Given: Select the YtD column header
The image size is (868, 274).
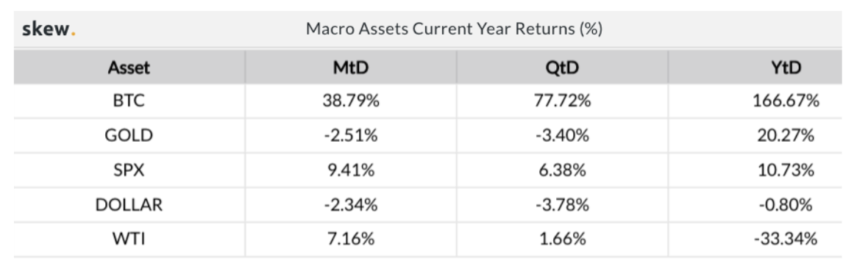Looking at the screenshot, I should (786, 68).
